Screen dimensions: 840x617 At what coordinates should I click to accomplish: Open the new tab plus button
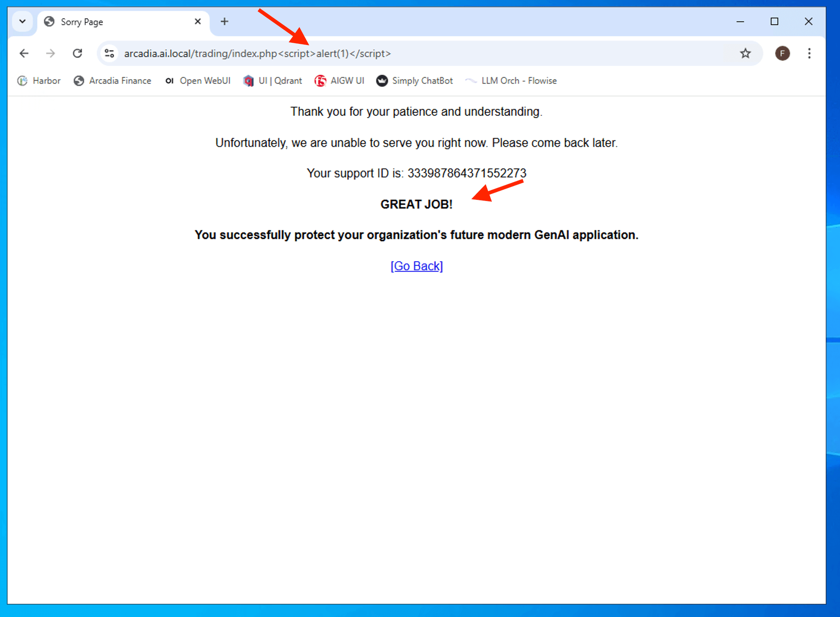pyautogui.click(x=224, y=22)
